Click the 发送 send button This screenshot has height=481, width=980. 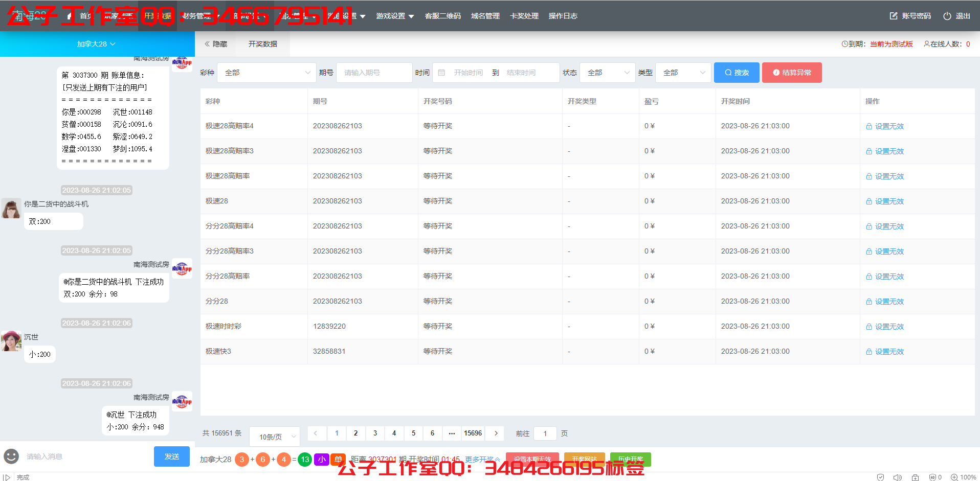tap(172, 456)
